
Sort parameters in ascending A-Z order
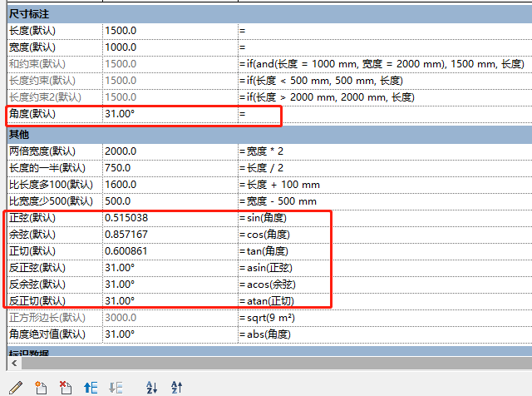coord(151,388)
